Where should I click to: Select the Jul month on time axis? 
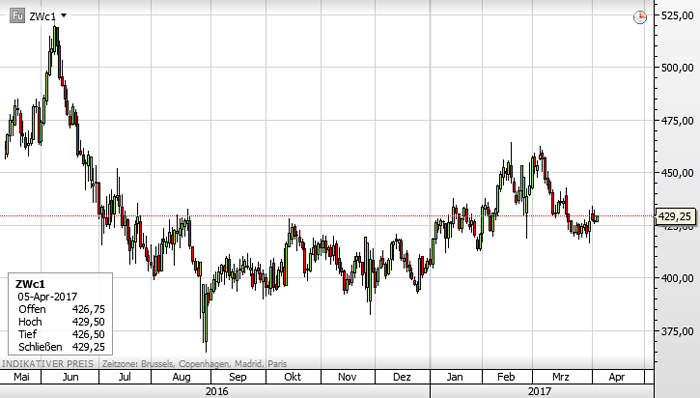[x=125, y=377]
